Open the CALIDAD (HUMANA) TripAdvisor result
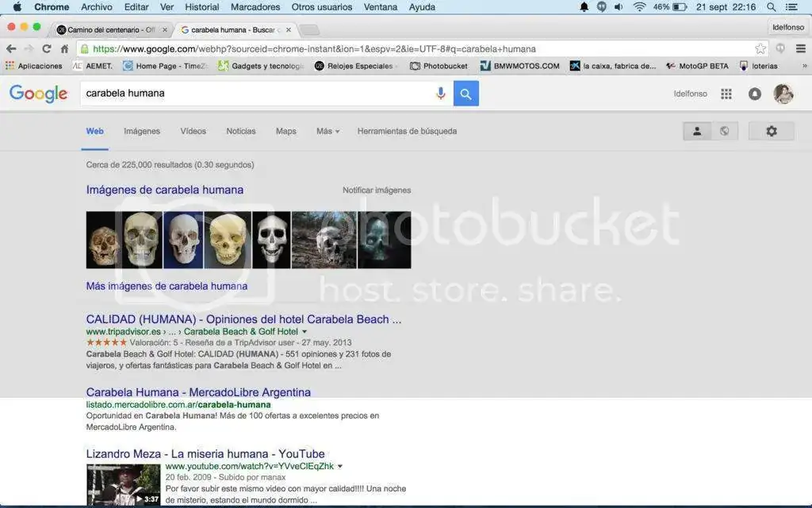 (x=243, y=319)
